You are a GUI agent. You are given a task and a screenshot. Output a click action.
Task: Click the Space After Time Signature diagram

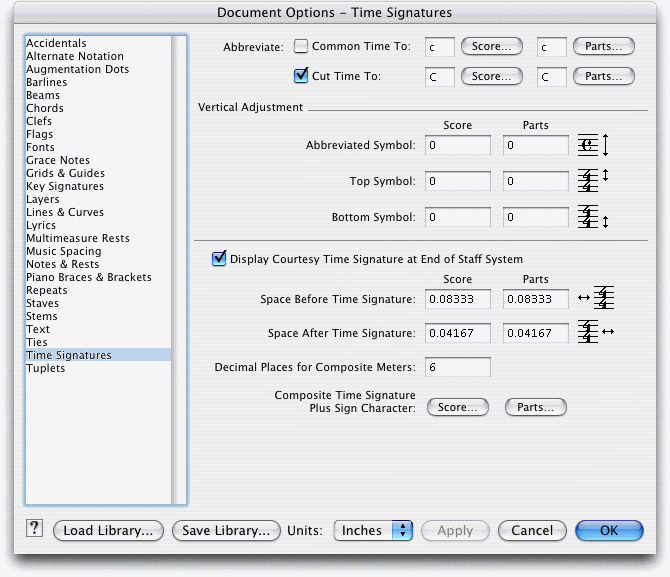[596, 332]
